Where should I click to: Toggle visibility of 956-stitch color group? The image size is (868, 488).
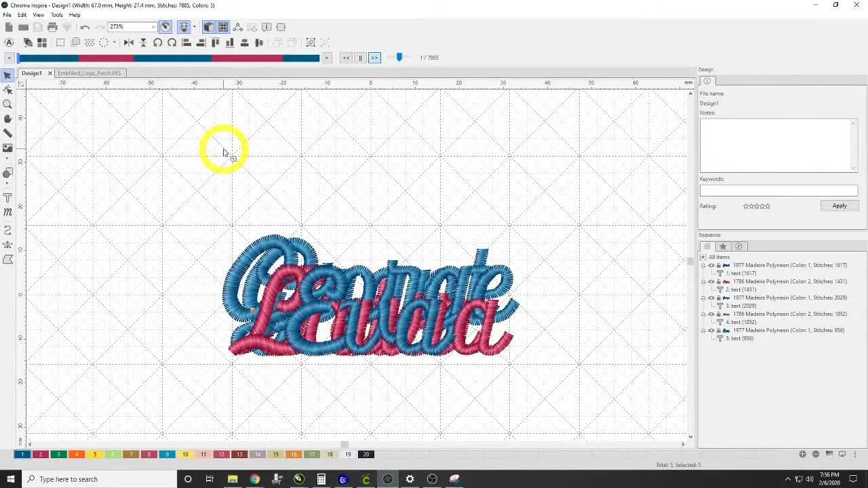(711, 331)
